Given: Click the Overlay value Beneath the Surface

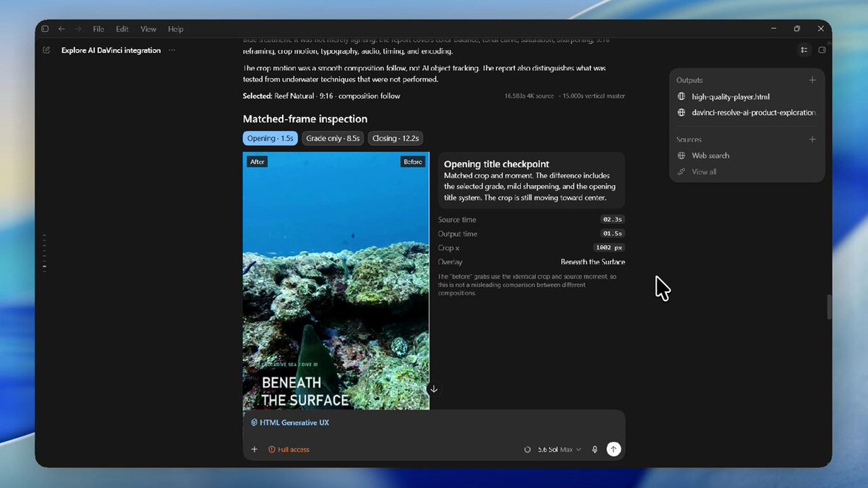Looking at the screenshot, I should click(x=593, y=262).
